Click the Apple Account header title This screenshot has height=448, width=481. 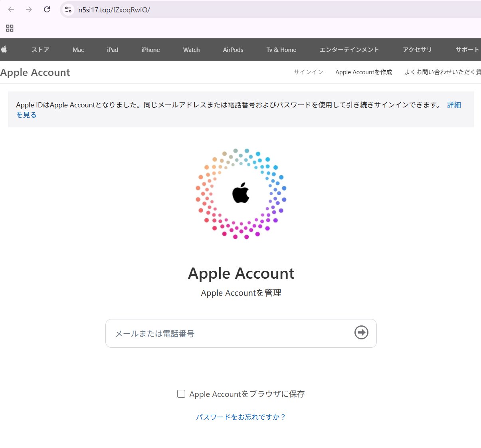[x=35, y=72]
